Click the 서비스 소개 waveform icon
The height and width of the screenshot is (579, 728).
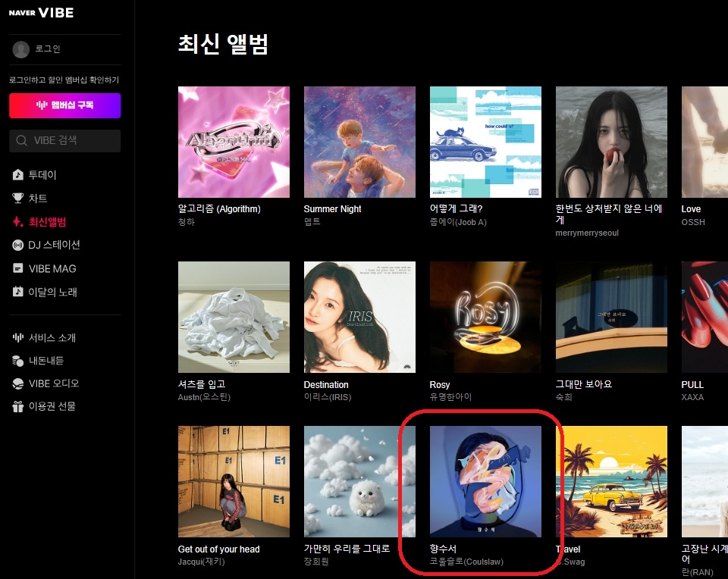pos(17,337)
